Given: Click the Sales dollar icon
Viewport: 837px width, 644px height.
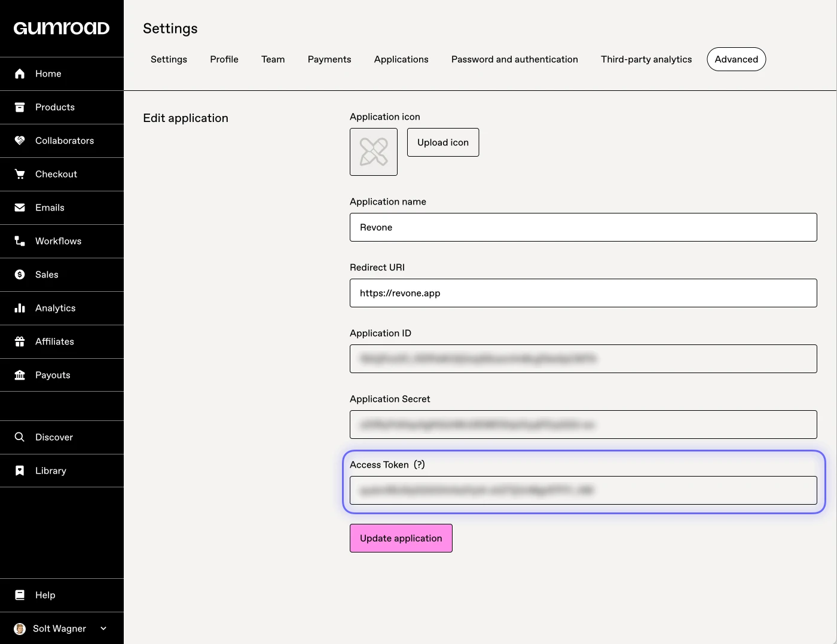Looking at the screenshot, I should coord(20,274).
